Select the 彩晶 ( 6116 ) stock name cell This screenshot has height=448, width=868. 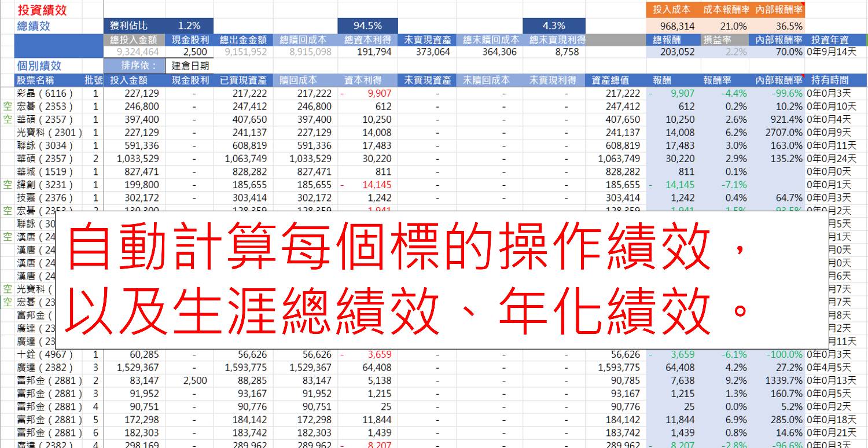click(46, 93)
